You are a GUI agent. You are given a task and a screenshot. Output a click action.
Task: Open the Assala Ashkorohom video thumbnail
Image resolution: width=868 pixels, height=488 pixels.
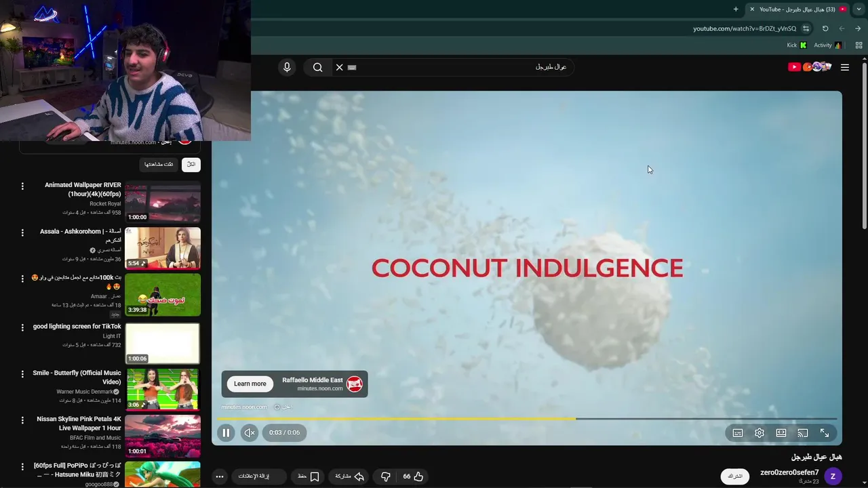(163, 248)
